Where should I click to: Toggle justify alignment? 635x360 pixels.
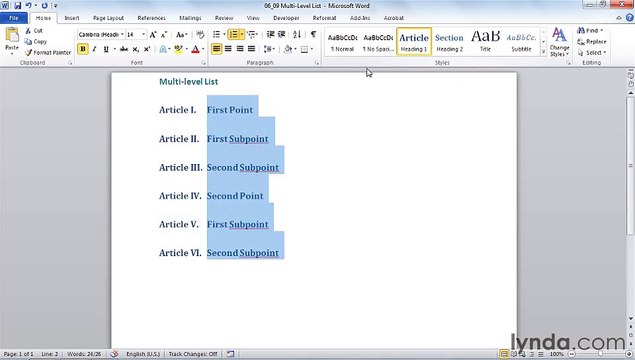click(x=251, y=49)
